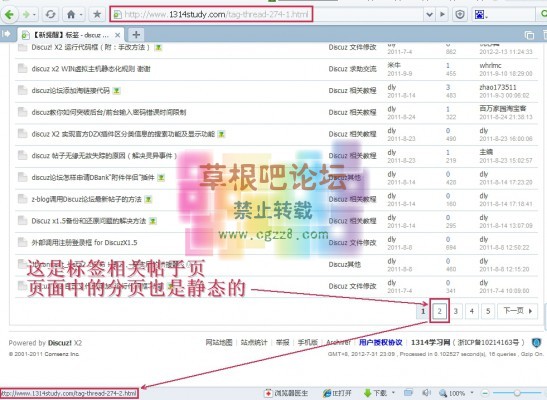Click the folder icon of the WIN虚拟主机 thread row
The width and height of the screenshot is (547, 400).
click(23, 68)
